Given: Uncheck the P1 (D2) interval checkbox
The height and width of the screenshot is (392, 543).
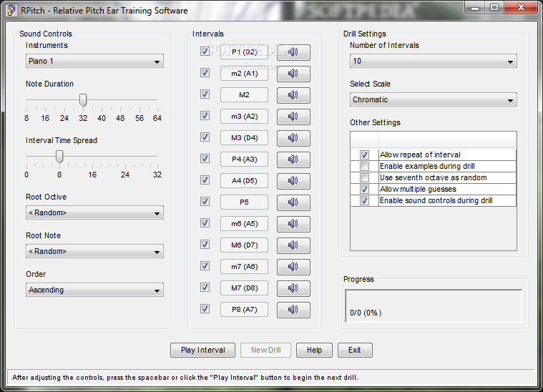Looking at the screenshot, I should coord(205,52).
